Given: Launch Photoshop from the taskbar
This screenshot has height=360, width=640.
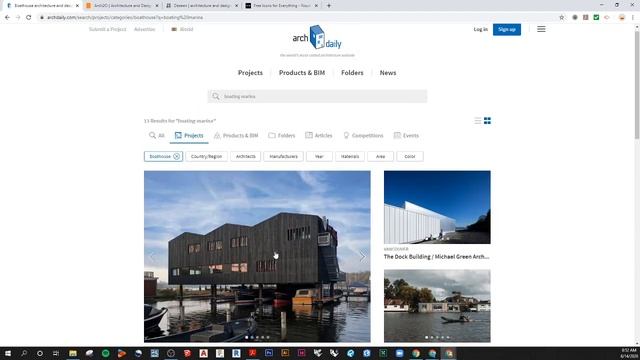Looking at the screenshot, I should (x=269, y=353).
